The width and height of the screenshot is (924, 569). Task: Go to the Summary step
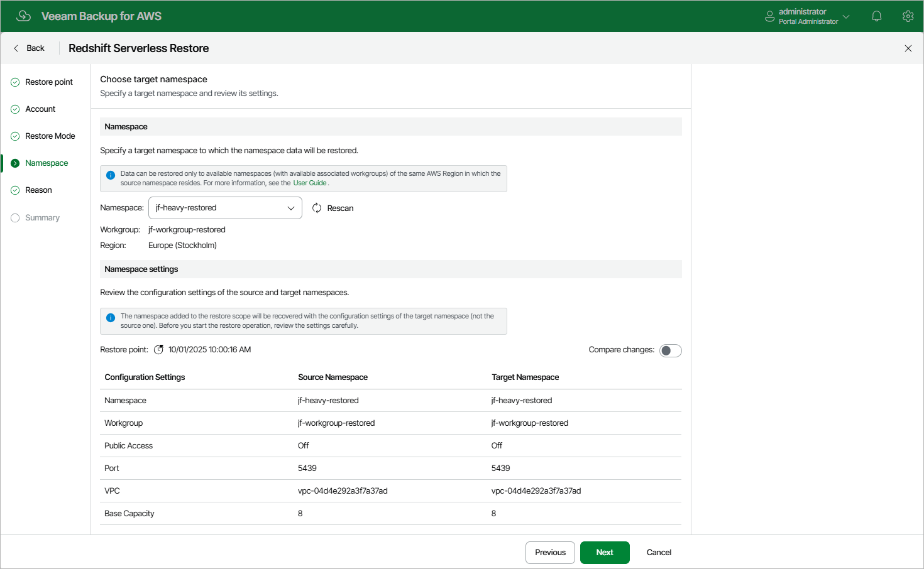click(x=42, y=218)
